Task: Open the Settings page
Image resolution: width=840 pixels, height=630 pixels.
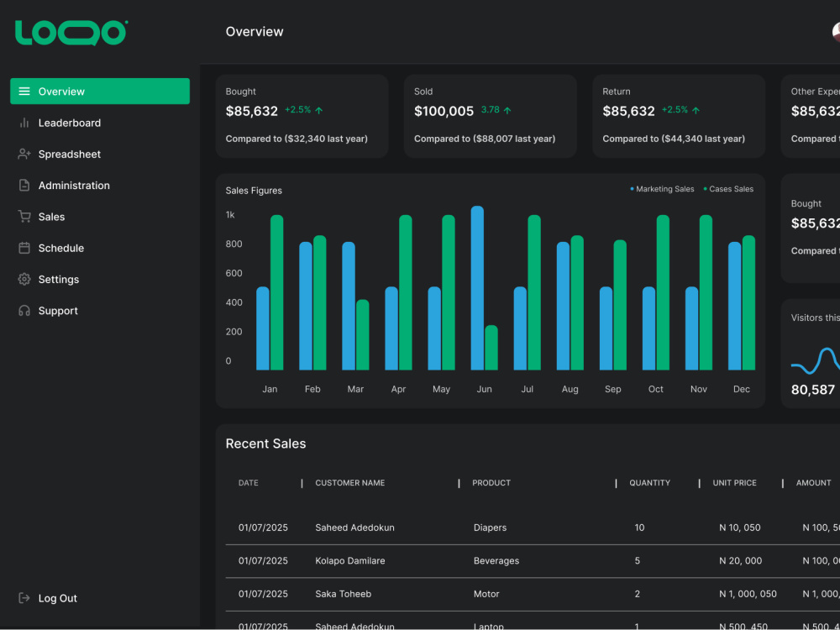Action: click(59, 280)
